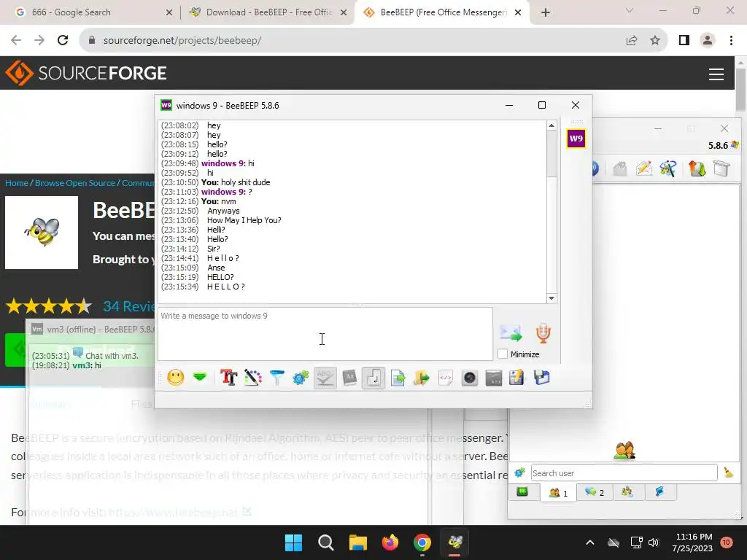
Task: Toggle ABC spell-check icon
Action: coord(325,378)
